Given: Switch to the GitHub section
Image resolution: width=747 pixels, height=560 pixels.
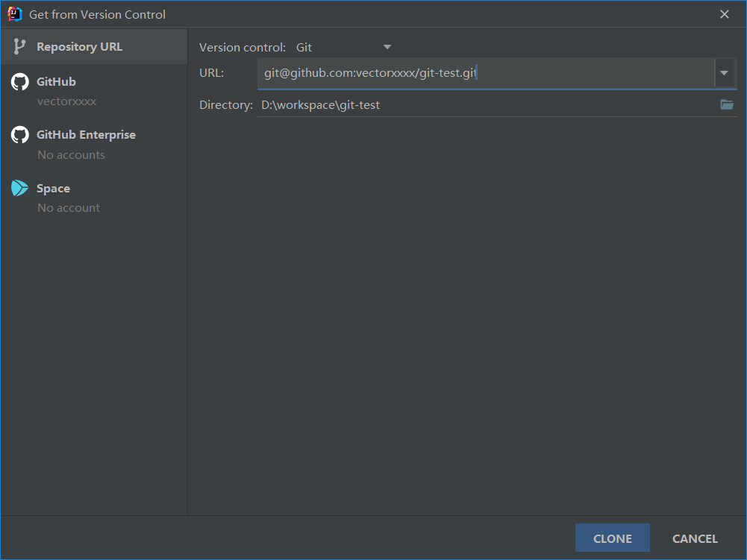Looking at the screenshot, I should coord(94,91).
